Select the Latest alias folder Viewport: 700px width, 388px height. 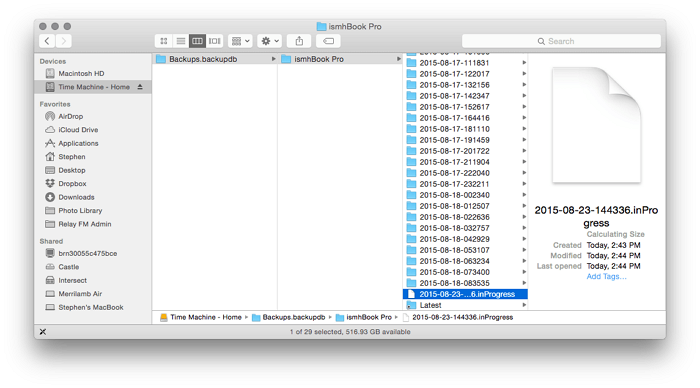click(465, 305)
